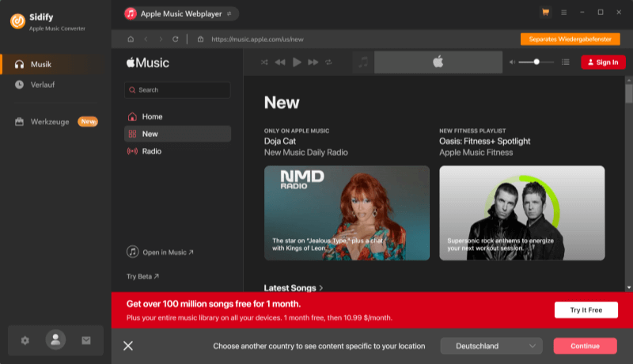Click the Continue button
The height and width of the screenshot is (364, 633).
pos(585,346)
